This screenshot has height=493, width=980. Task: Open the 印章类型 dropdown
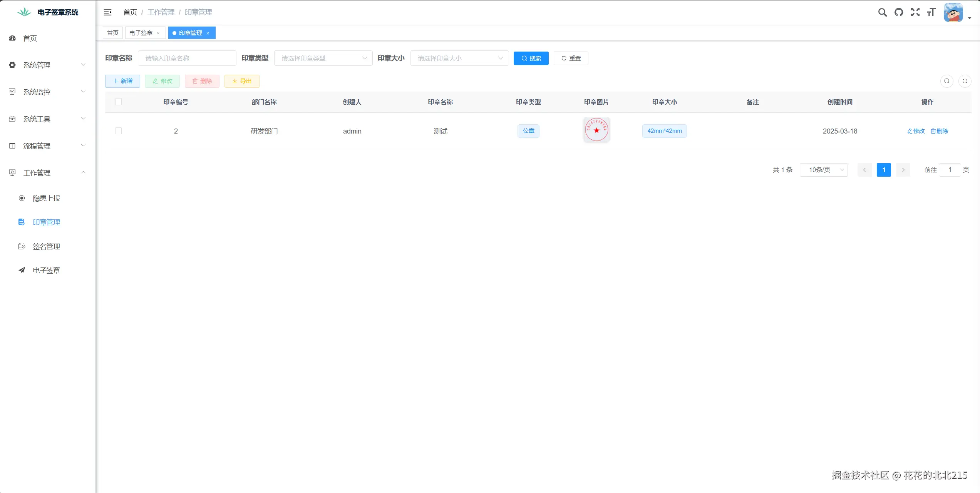(x=323, y=58)
